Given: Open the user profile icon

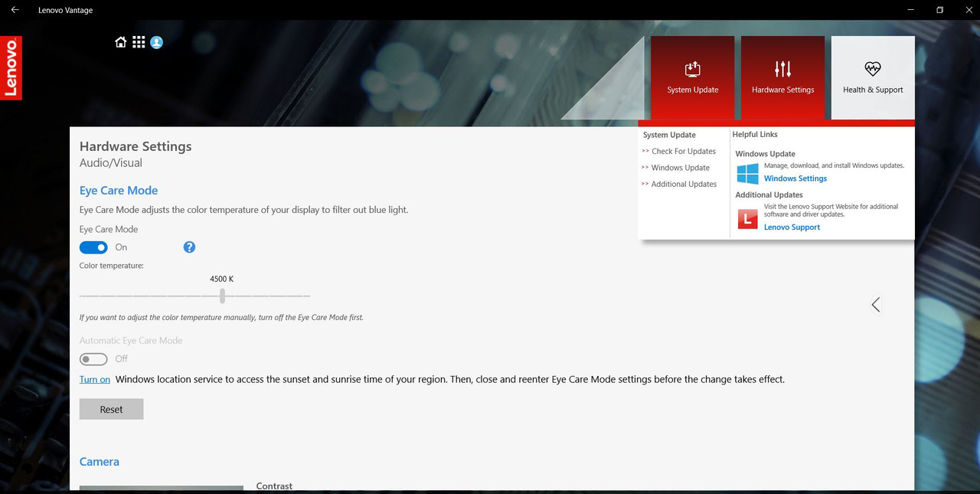Looking at the screenshot, I should [x=157, y=42].
